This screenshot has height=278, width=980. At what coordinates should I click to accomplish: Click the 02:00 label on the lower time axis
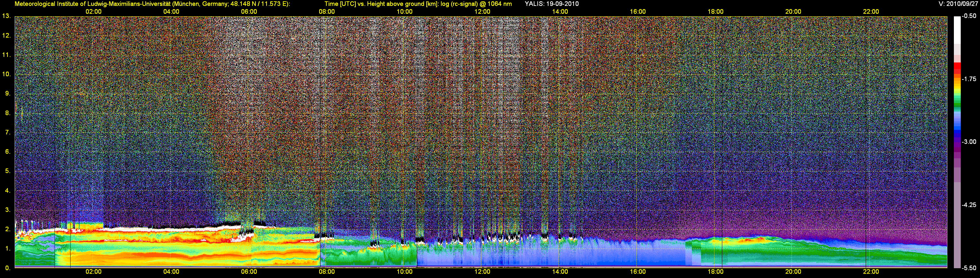click(93, 272)
